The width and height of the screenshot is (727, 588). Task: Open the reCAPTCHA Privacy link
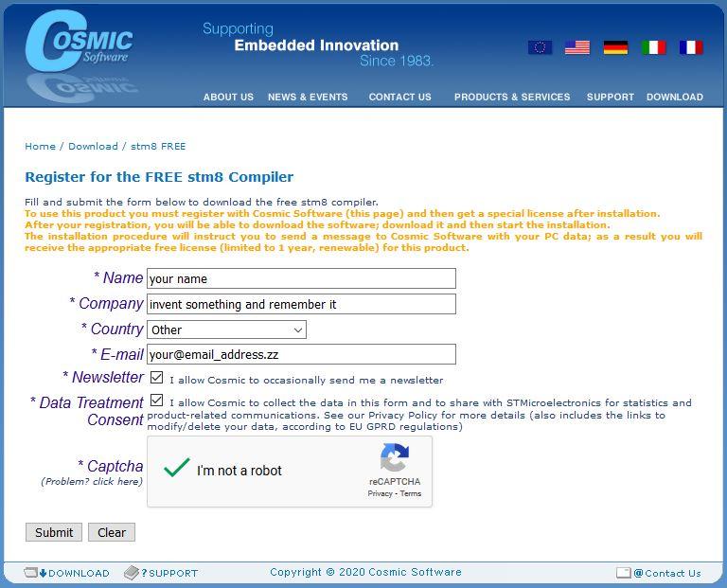coord(380,493)
